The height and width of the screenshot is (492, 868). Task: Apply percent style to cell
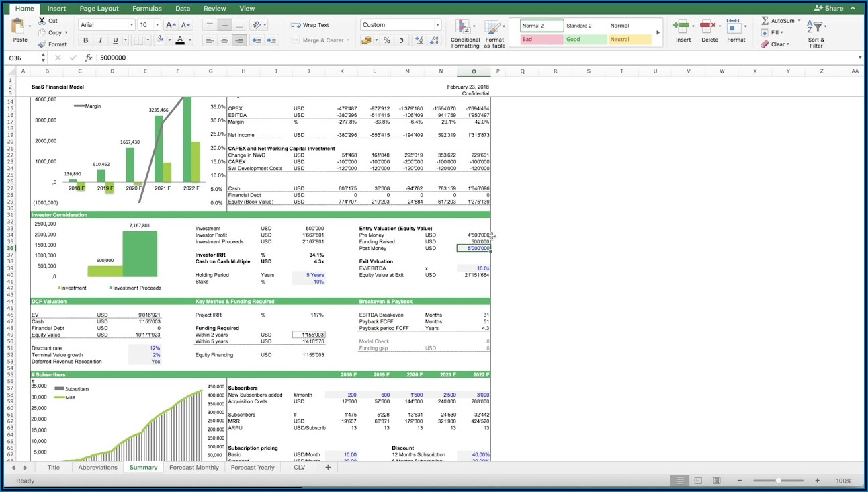click(x=386, y=40)
